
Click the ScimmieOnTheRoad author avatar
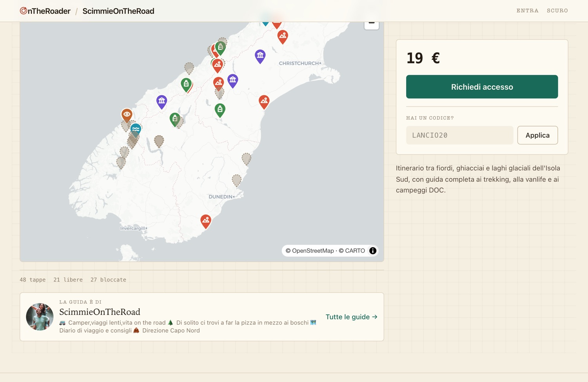point(40,317)
